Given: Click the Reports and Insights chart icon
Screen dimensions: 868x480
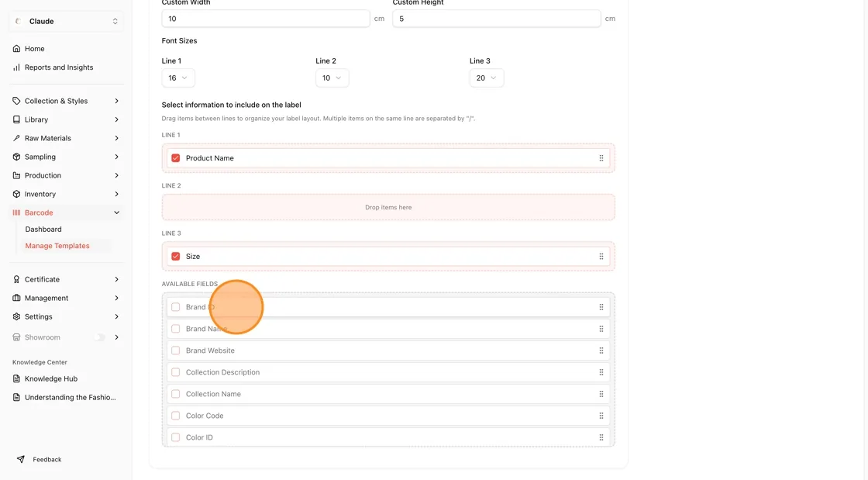Looking at the screenshot, I should [16, 67].
